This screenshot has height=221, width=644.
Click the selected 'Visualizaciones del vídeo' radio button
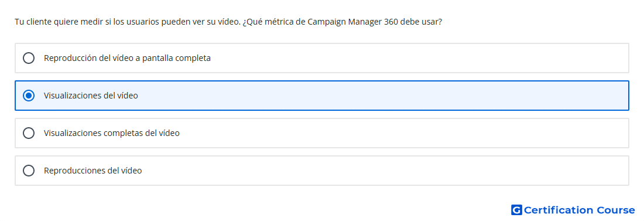pyautogui.click(x=29, y=96)
